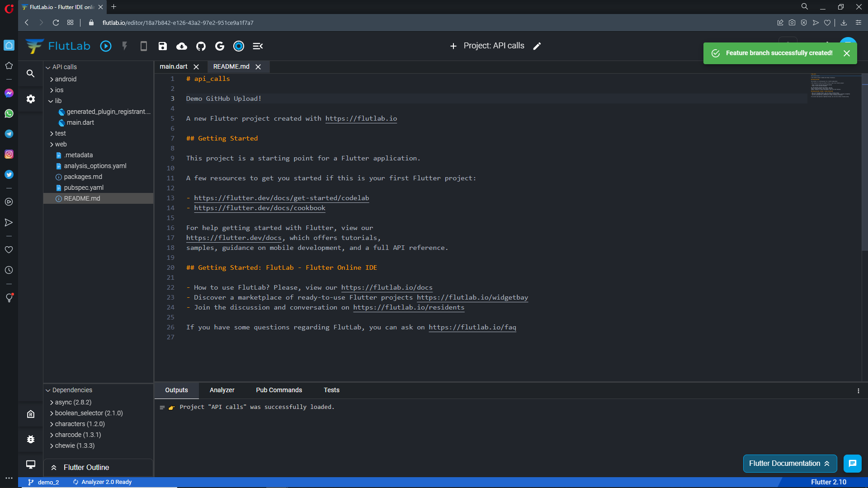Click the demo_2 branch in status bar
This screenshot has height=488, width=868.
[44, 482]
